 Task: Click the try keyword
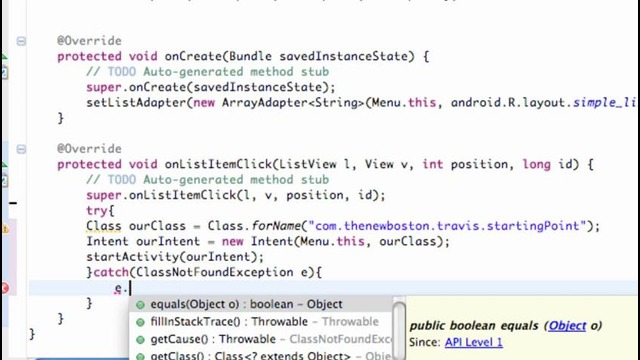(x=96, y=211)
